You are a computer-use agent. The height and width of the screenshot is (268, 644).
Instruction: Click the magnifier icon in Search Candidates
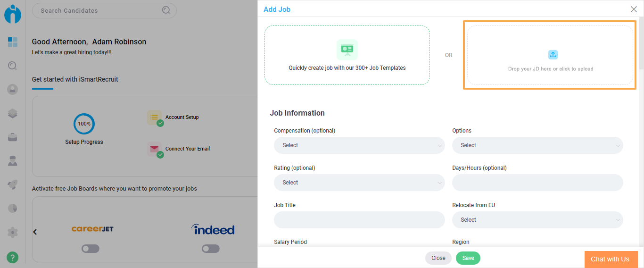(x=166, y=10)
